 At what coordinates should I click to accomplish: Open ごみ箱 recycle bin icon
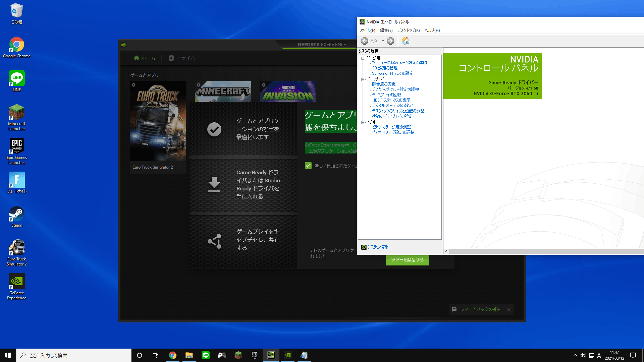click(17, 14)
